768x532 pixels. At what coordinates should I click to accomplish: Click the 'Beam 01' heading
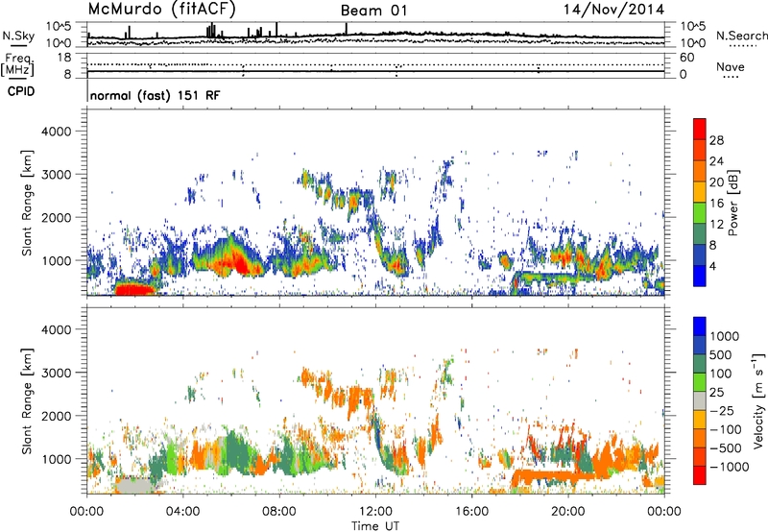click(x=373, y=11)
